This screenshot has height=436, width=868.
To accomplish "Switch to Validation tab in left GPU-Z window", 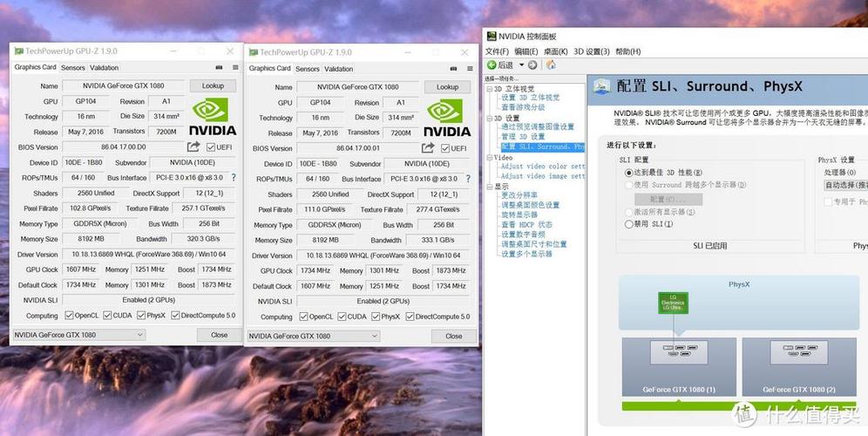I will [x=104, y=68].
